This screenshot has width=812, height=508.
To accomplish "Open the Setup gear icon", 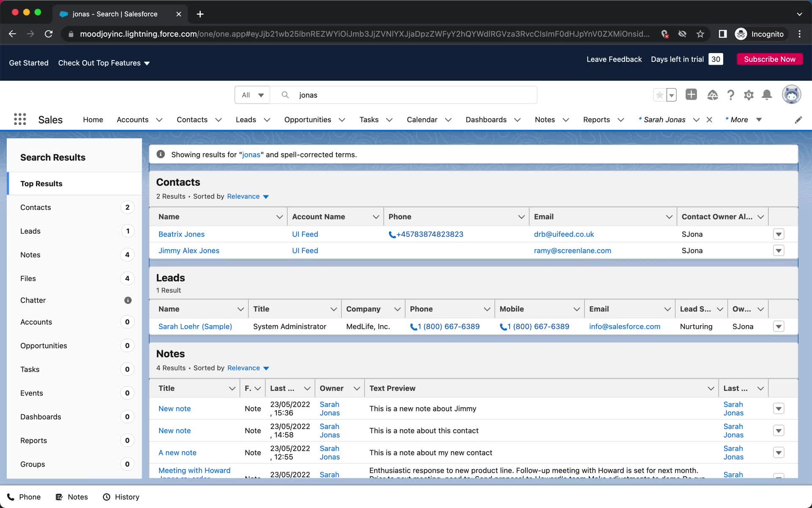I will [749, 95].
